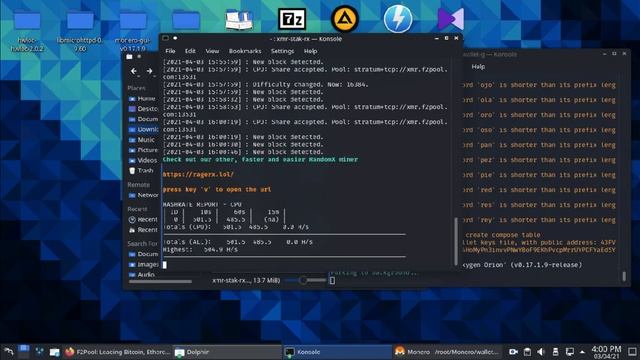Click the virtual desktop pager on taskbar
This screenshot has height=360, width=640.
tap(24, 351)
